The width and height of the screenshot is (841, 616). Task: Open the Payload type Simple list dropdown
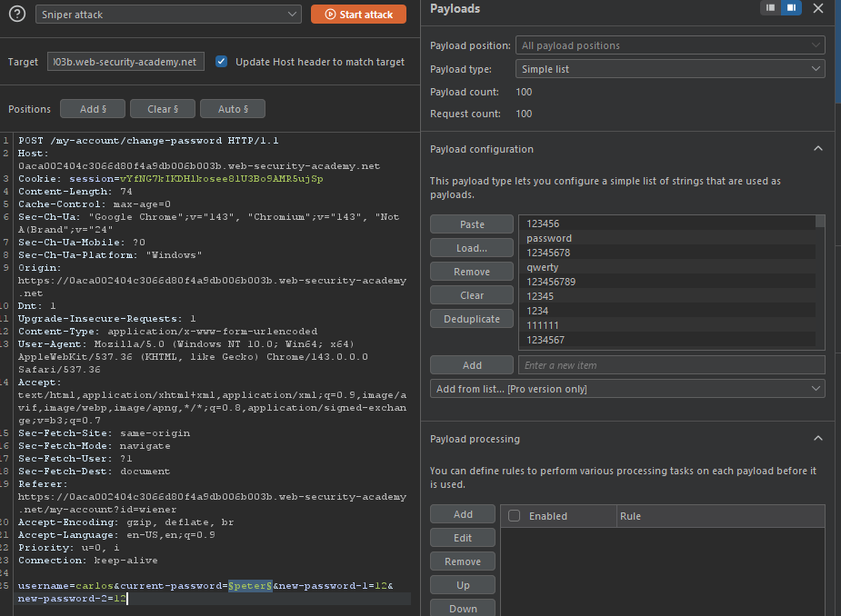pos(670,69)
